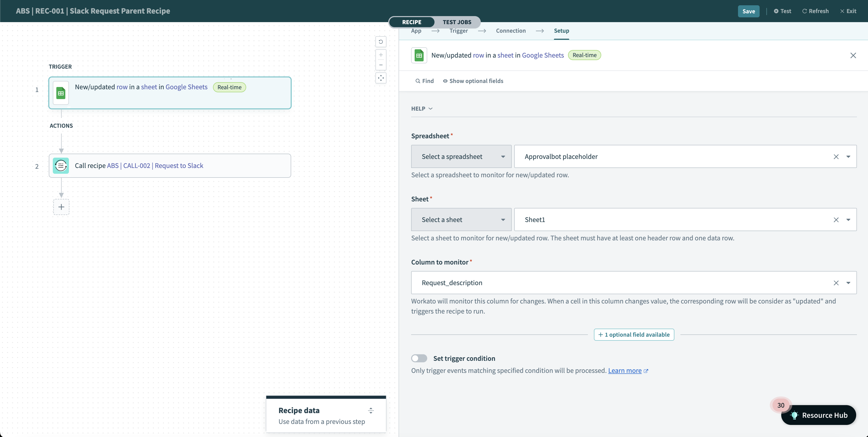This screenshot has width=868, height=437.
Task: Switch to the RECIPE tab
Action: click(x=412, y=22)
